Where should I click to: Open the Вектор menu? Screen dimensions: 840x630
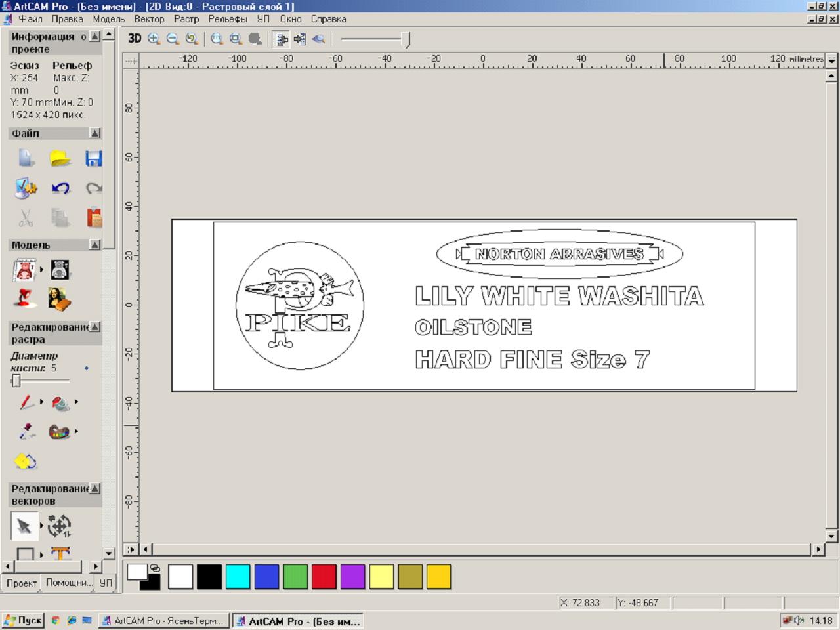[149, 19]
